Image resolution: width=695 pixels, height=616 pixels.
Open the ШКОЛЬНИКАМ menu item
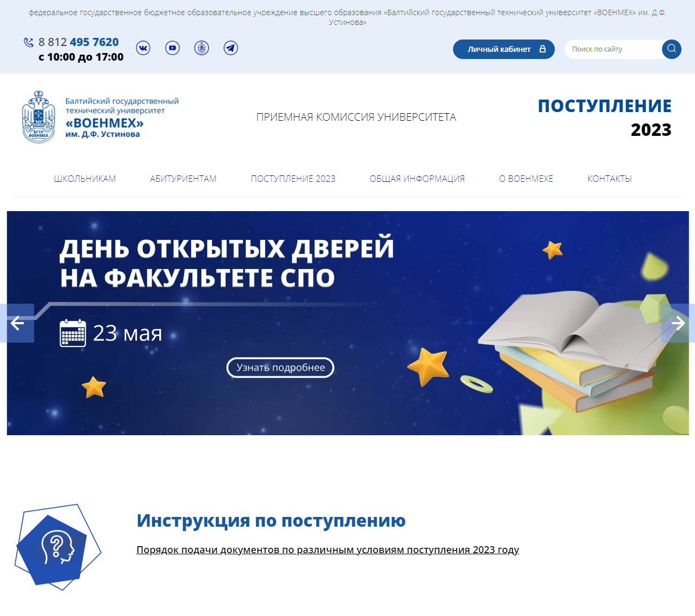(x=85, y=178)
